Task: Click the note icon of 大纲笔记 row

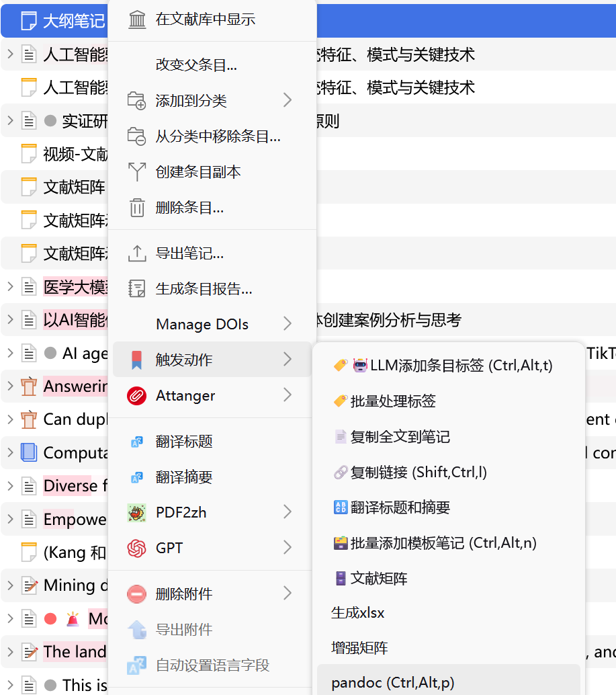Action: (29, 21)
